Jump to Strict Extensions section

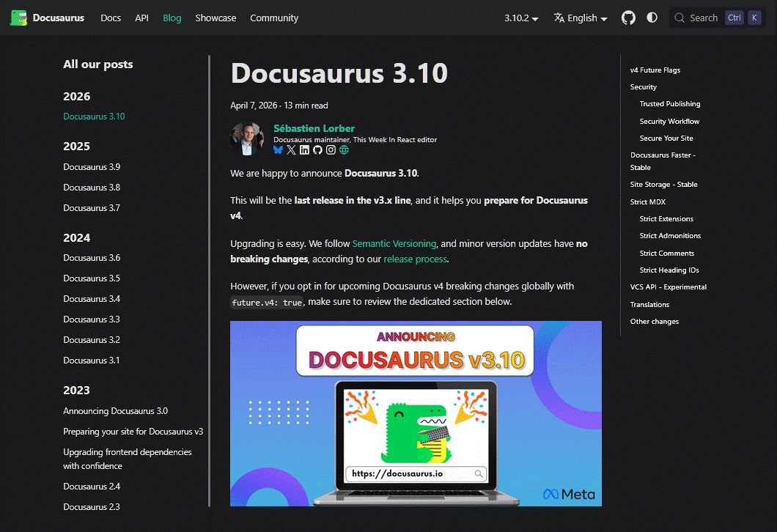pos(666,218)
